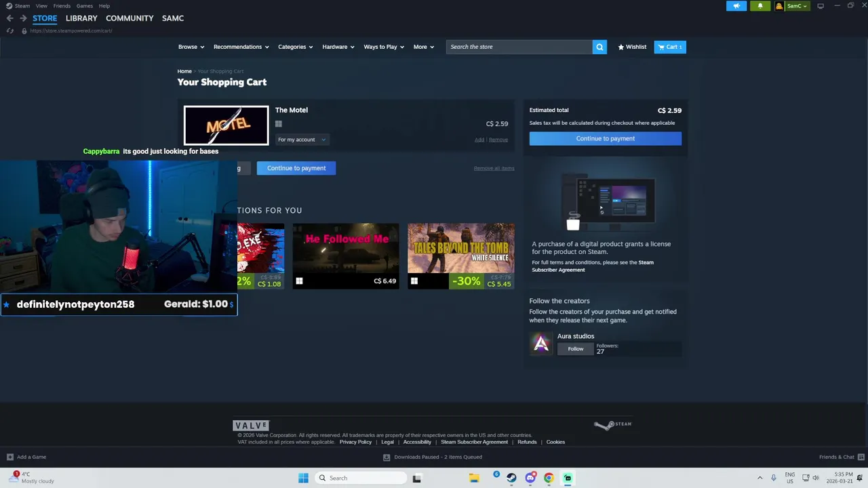
Task: Open the View menu
Action: pos(41,6)
